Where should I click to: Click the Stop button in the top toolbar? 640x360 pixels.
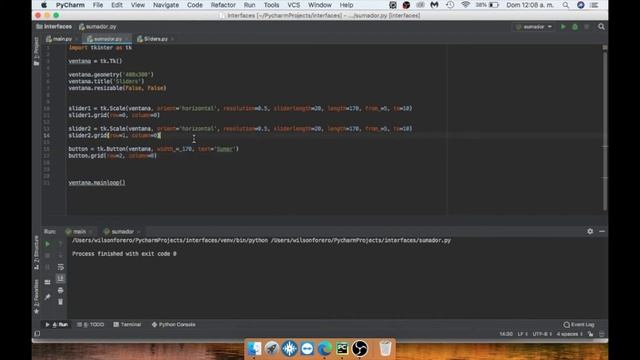tap(587, 27)
